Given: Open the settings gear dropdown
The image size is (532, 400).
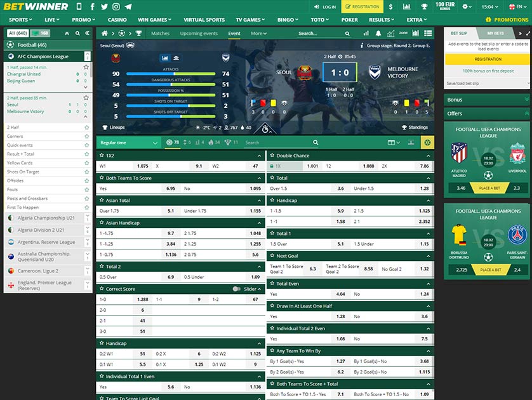Looking at the screenshot, I should 467,6.
